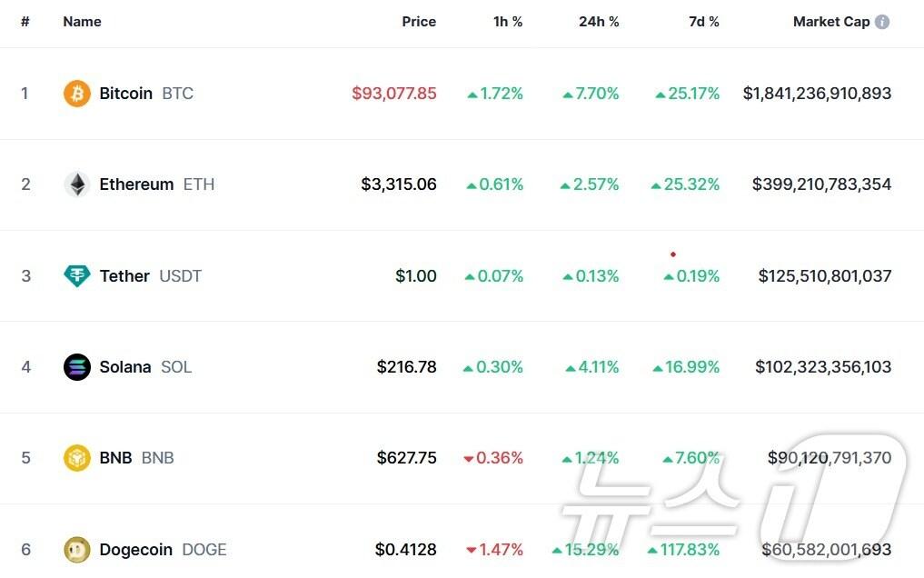Click the Ethereum logo icon
This screenshot has width=924, height=578.
click(x=77, y=184)
